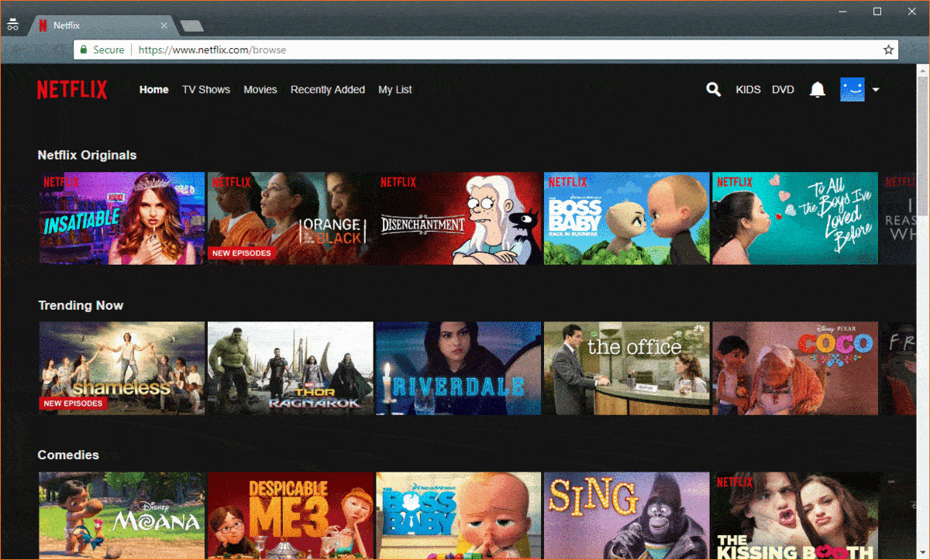Bookmark page with star icon
Viewport: 930px width, 560px height.
coord(888,50)
